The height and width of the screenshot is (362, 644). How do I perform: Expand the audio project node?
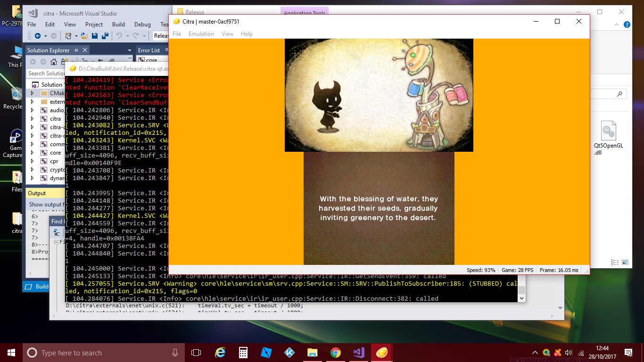pyautogui.click(x=32, y=110)
